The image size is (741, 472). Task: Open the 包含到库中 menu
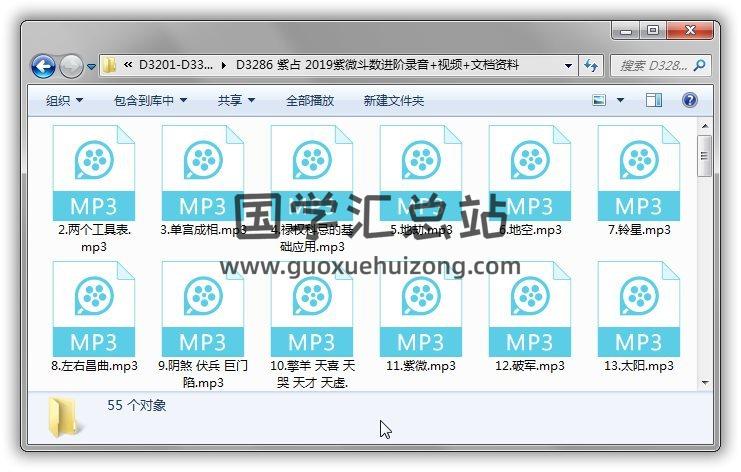click(x=150, y=100)
